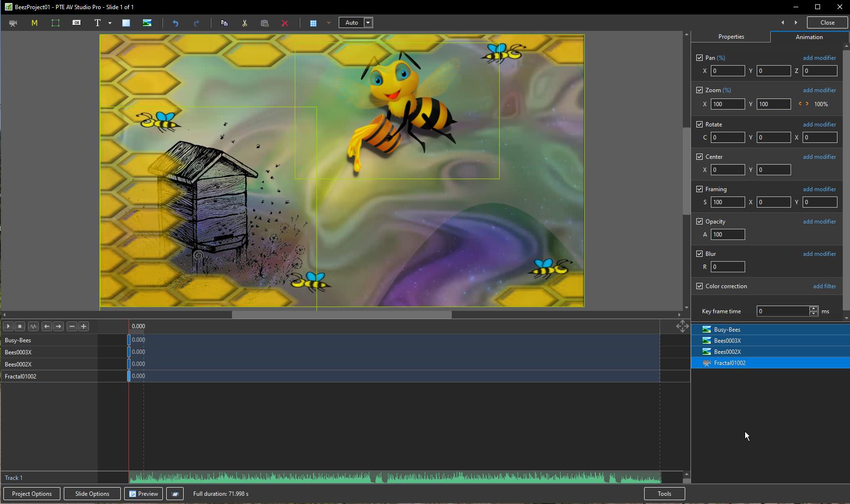Copy the selected object
This screenshot has width=850, height=504.
[x=224, y=23]
